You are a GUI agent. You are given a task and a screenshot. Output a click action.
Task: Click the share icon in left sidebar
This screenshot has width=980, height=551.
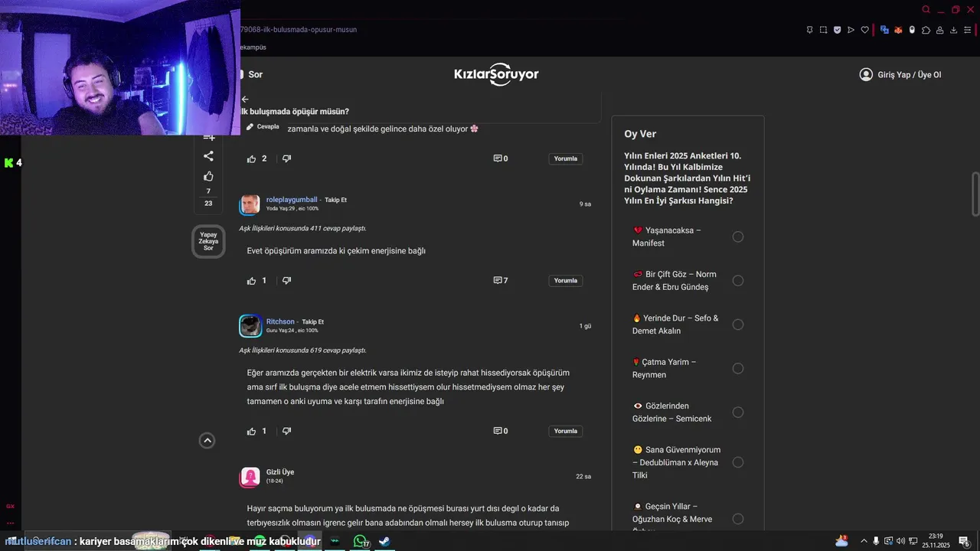point(208,156)
